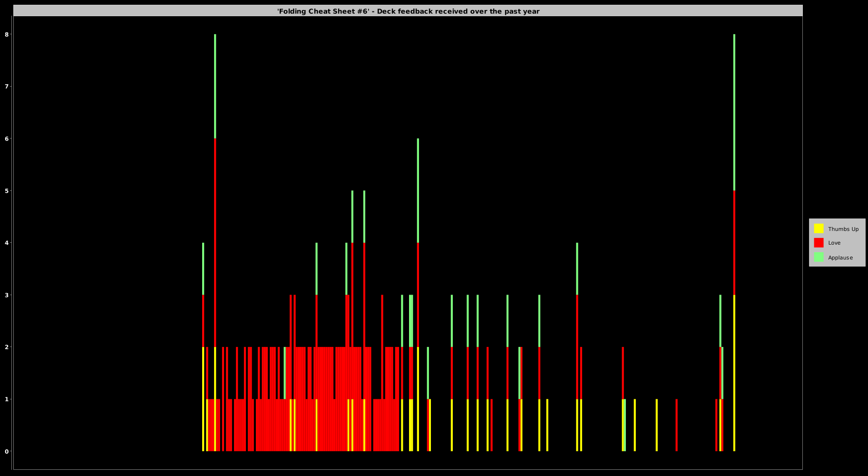Viewport: 868px width, 476px height.
Task: Select the 'Love' legend label
Action: [834, 243]
